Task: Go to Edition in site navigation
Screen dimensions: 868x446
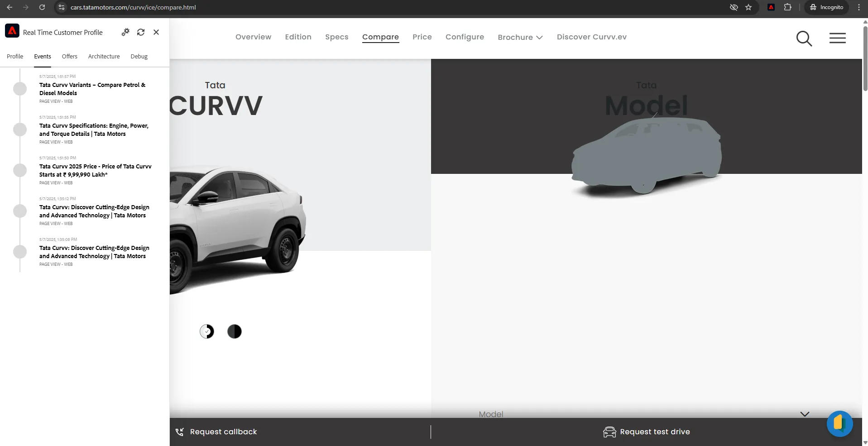Action: click(x=298, y=37)
